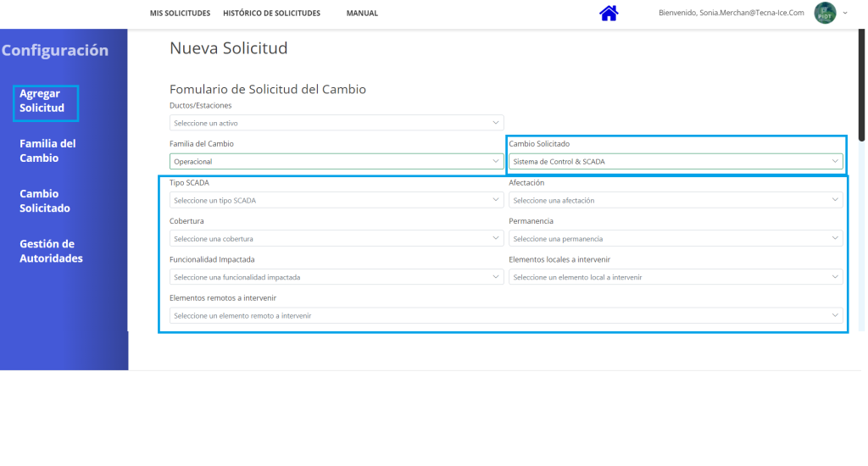Click the blue home icon

coord(609,13)
